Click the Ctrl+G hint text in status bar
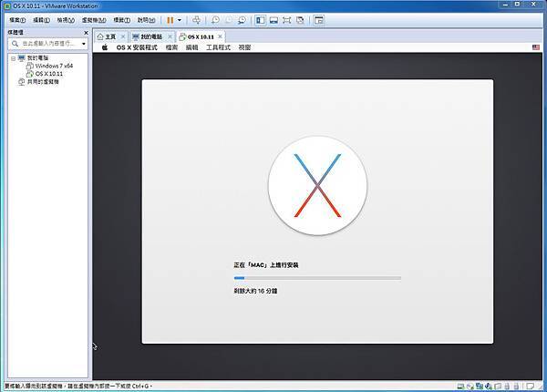The width and height of the screenshot is (547, 392). pyautogui.click(x=78, y=386)
